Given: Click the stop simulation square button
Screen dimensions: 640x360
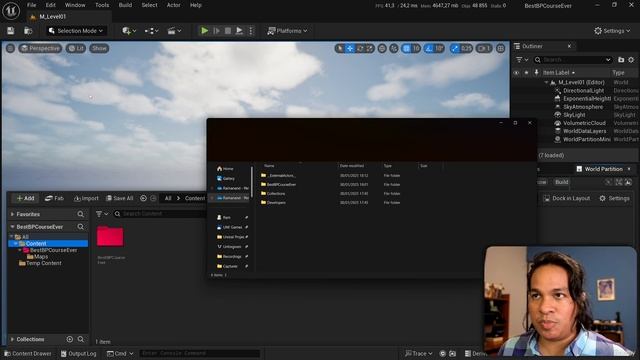Looking at the screenshot, I should [228, 31].
